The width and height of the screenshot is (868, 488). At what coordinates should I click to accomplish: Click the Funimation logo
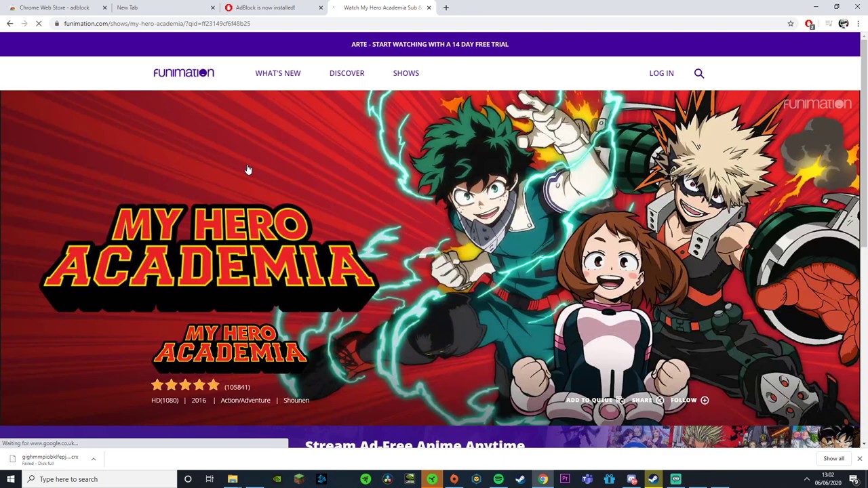coord(184,73)
